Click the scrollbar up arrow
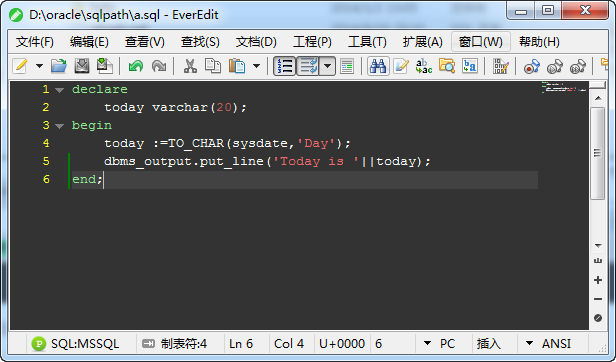Viewport: 616px width, 362px height. click(598, 98)
